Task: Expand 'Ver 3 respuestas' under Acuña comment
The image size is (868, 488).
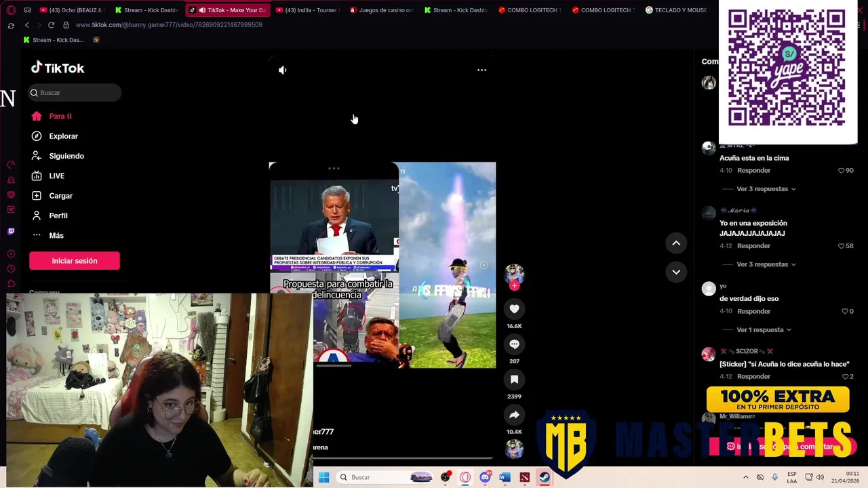Action: (766, 189)
